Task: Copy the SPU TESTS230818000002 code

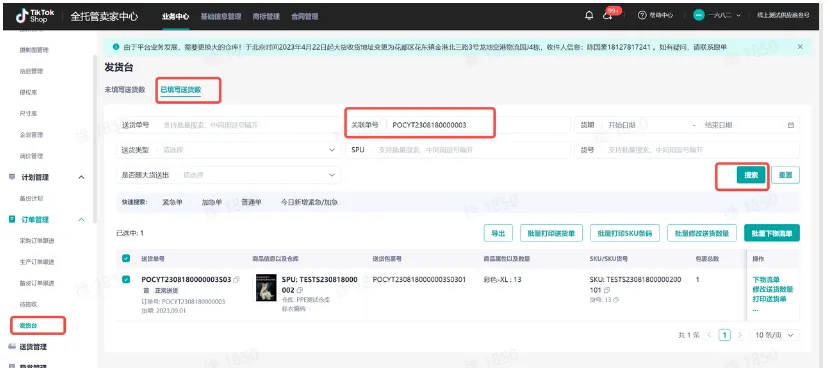Action: (x=300, y=290)
